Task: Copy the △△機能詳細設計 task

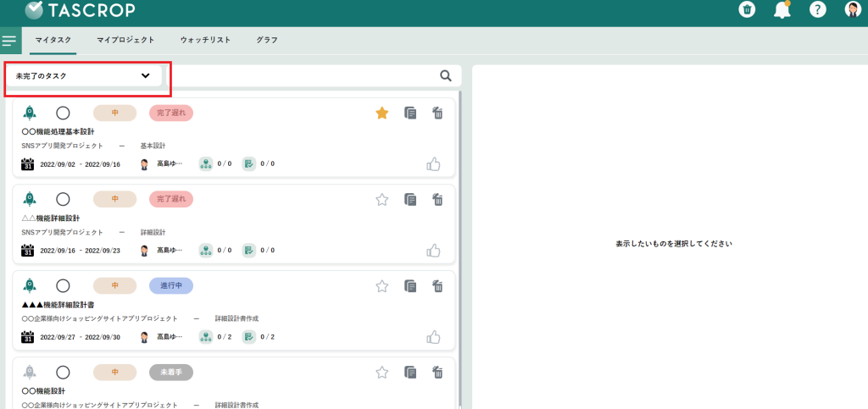Action: point(410,200)
